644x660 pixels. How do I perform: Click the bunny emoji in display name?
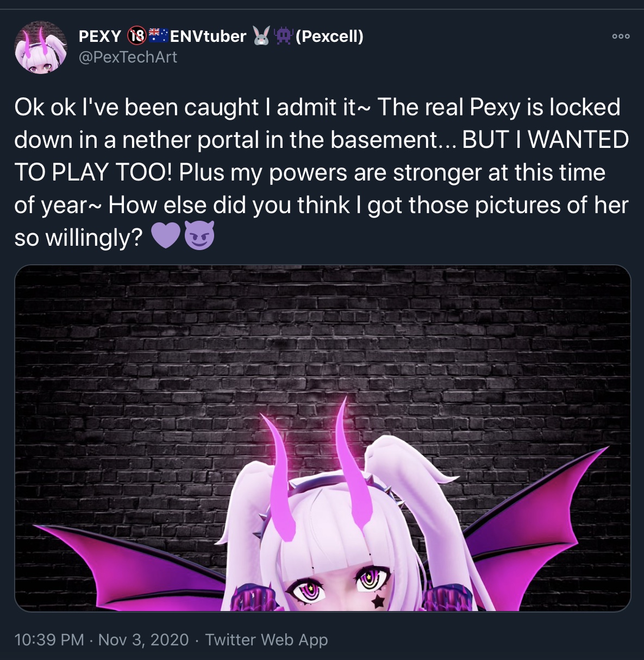coord(261,36)
